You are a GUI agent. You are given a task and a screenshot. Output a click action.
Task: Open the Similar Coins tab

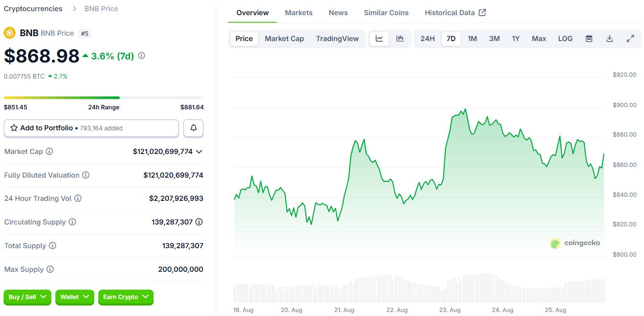(x=386, y=12)
